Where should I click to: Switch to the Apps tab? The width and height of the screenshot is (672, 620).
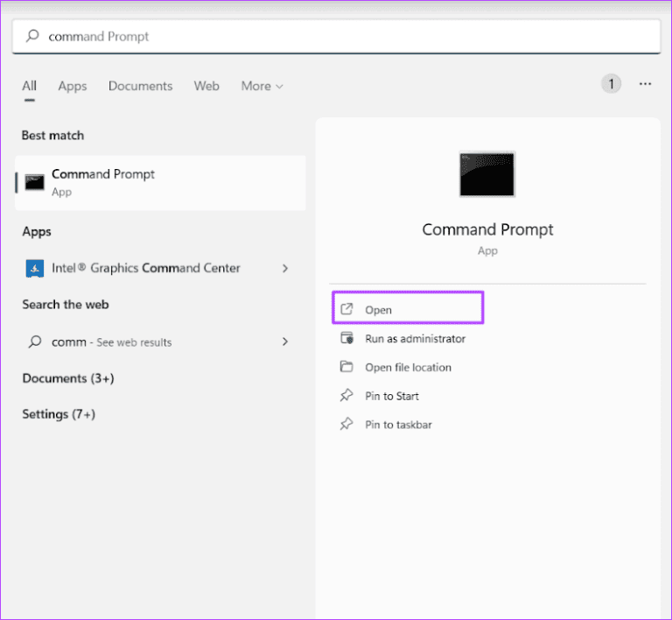pos(73,86)
